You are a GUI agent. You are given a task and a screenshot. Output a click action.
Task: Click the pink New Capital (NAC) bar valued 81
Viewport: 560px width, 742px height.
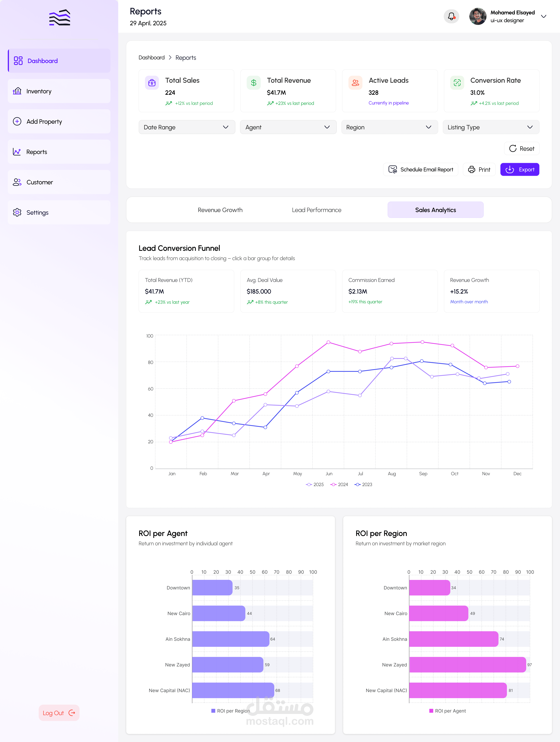(458, 690)
